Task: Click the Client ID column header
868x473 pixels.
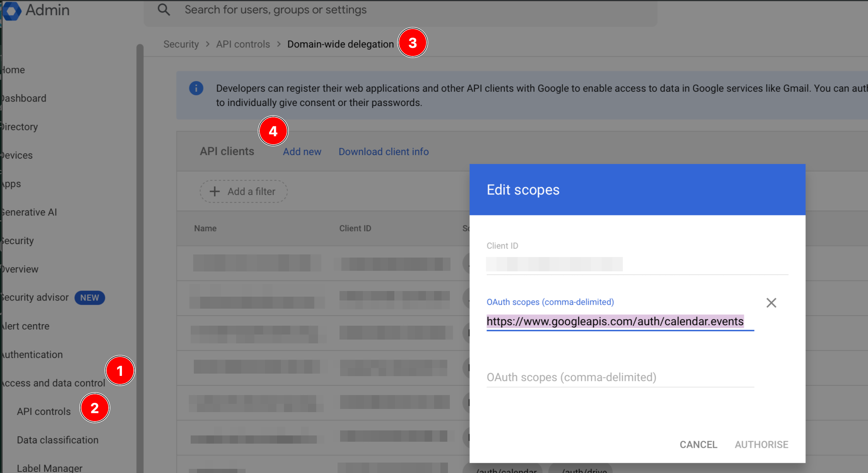Action: click(355, 228)
